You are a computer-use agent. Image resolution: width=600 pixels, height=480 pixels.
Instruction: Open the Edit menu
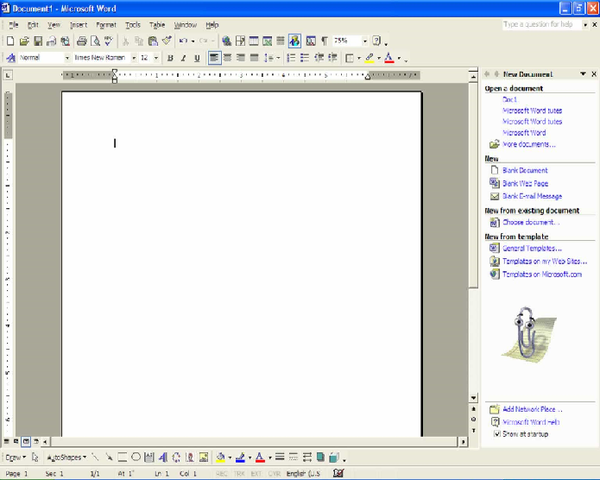[x=33, y=25]
